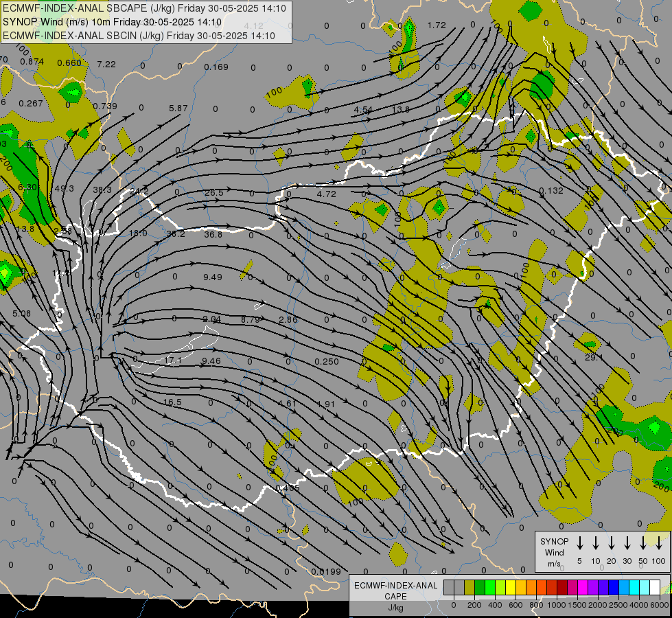Click the 0.405 value on the map
Screen dimensions: 672x618
[288, 488]
